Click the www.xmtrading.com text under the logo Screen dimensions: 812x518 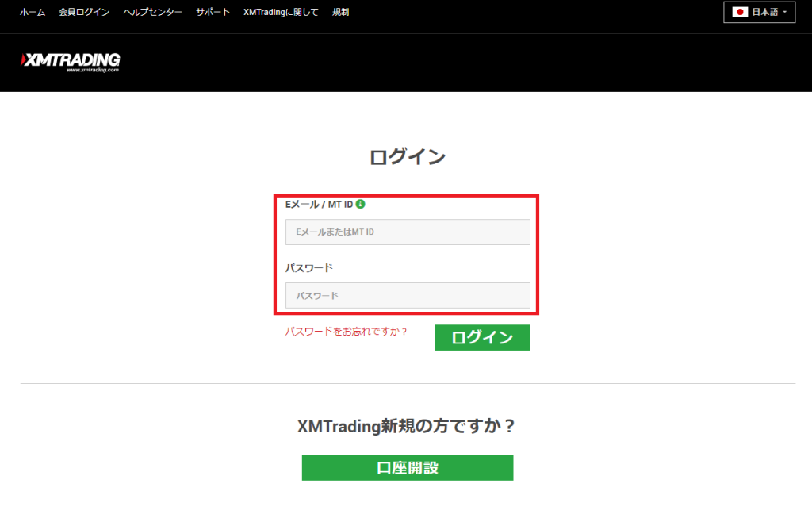[93, 70]
